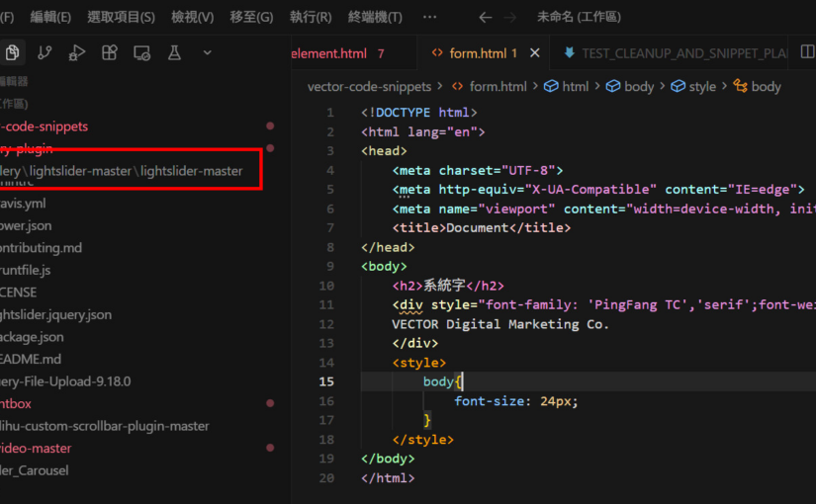Open the Testing flask icon
The image size is (816, 504).
pyautogui.click(x=174, y=52)
